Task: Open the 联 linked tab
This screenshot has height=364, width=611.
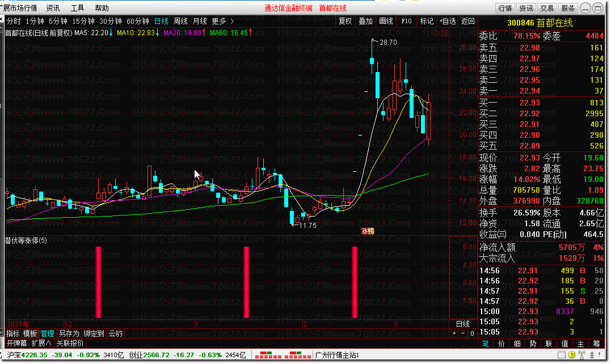Action: click(549, 344)
